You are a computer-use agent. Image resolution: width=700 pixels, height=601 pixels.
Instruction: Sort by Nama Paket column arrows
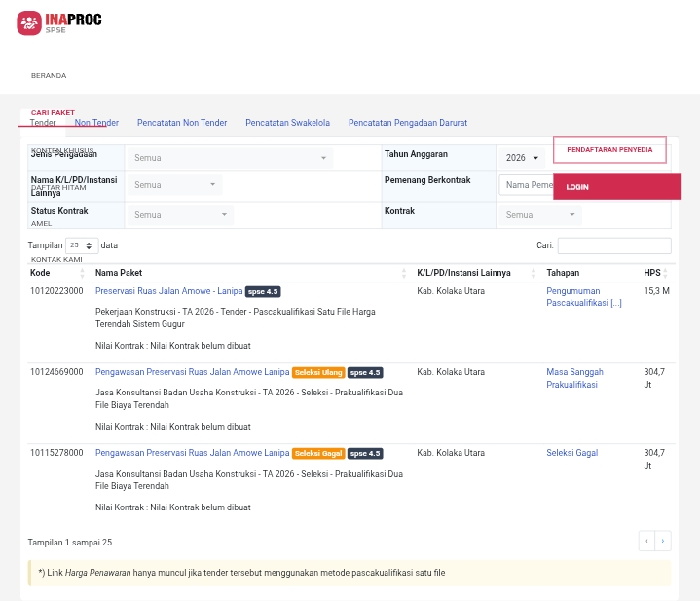click(404, 274)
